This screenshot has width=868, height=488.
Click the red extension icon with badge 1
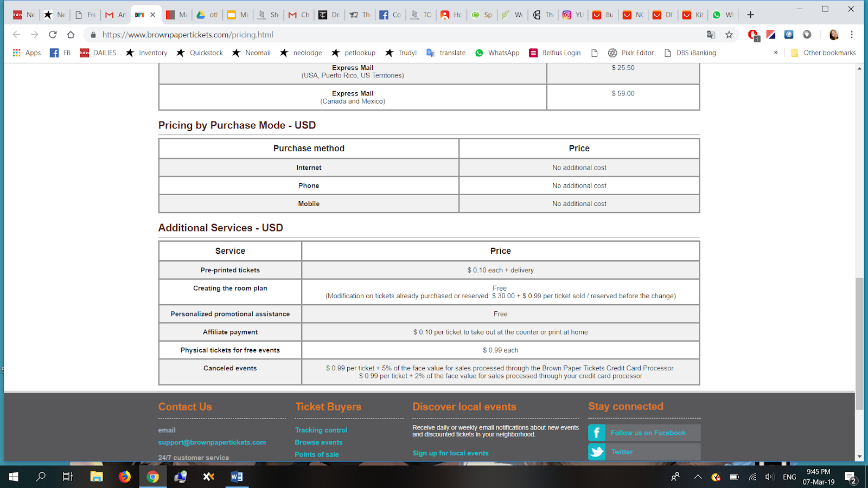pos(753,35)
